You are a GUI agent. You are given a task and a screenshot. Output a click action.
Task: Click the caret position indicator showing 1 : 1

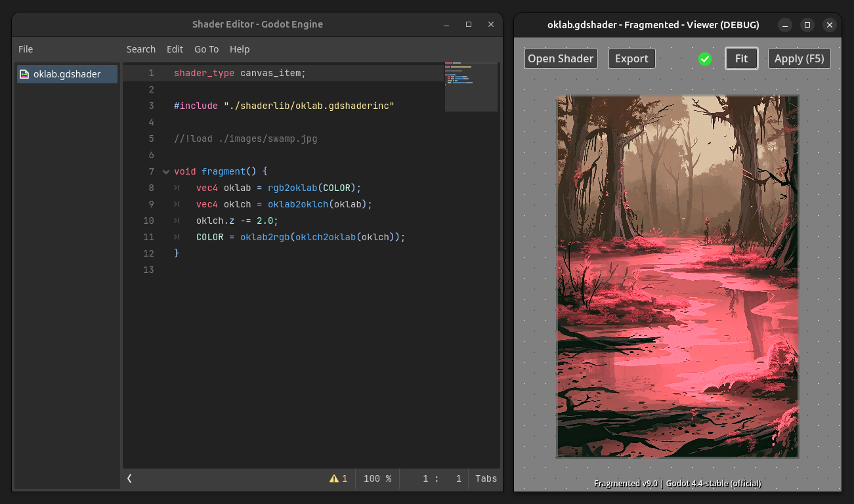tap(442, 478)
